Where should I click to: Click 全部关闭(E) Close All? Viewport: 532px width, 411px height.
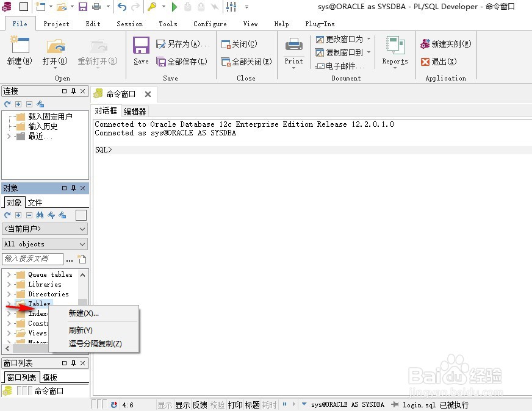[246, 62]
